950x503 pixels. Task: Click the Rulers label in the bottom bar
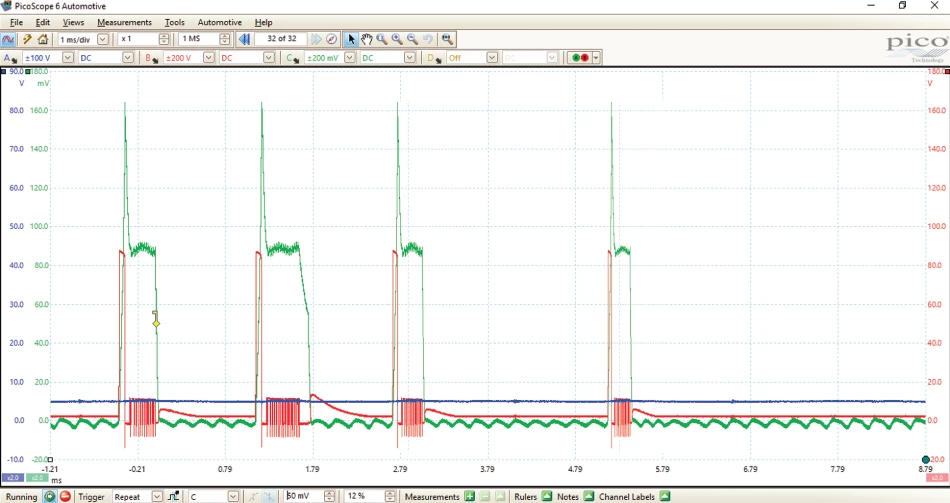point(525,497)
